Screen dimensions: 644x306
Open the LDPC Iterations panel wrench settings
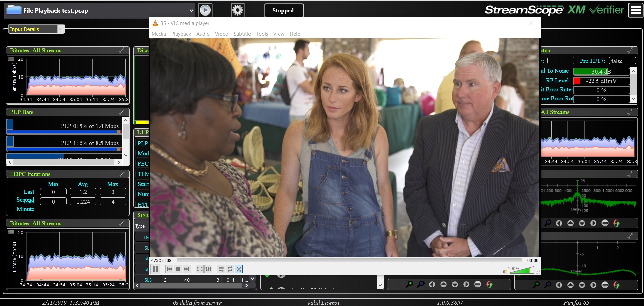pos(122,174)
